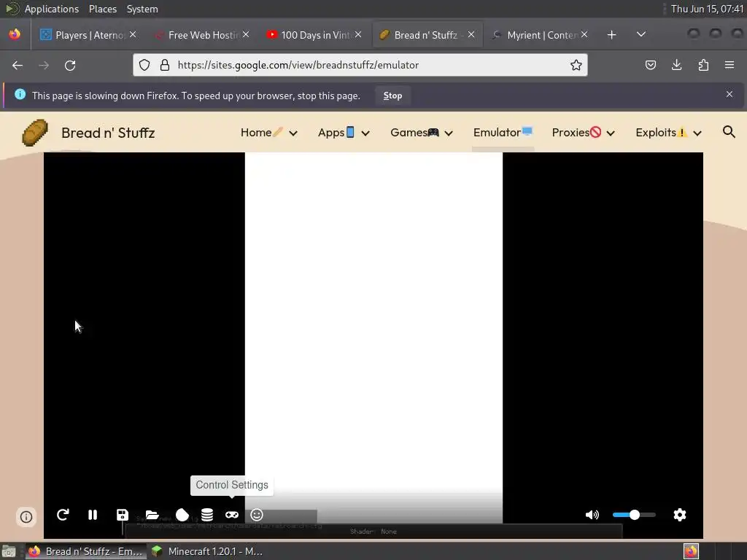Open a new browser tab
The image size is (747, 560).
coord(612,35)
